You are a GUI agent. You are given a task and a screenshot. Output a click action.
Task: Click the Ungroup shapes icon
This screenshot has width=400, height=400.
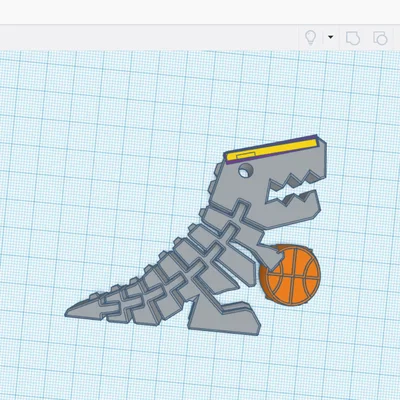pyautogui.click(x=380, y=38)
